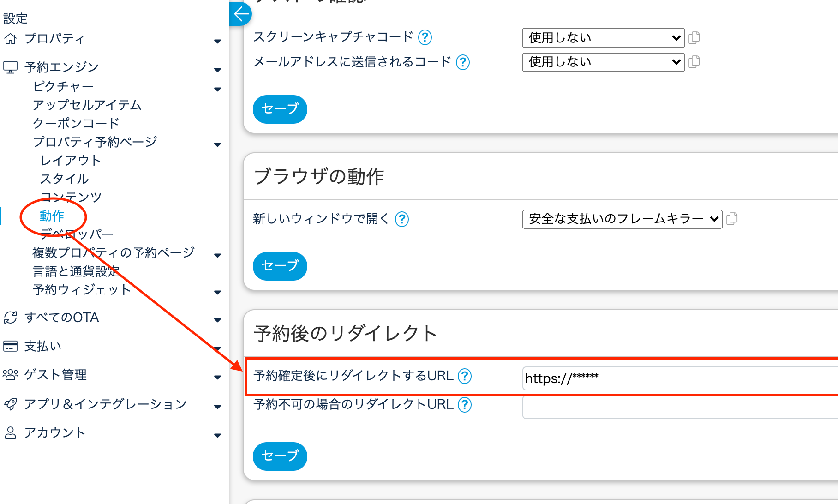Copy icon beside スクリーンキャプチャコード dropdown
The height and width of the screenshot is (504, 838).
click(x=694, y=37)
